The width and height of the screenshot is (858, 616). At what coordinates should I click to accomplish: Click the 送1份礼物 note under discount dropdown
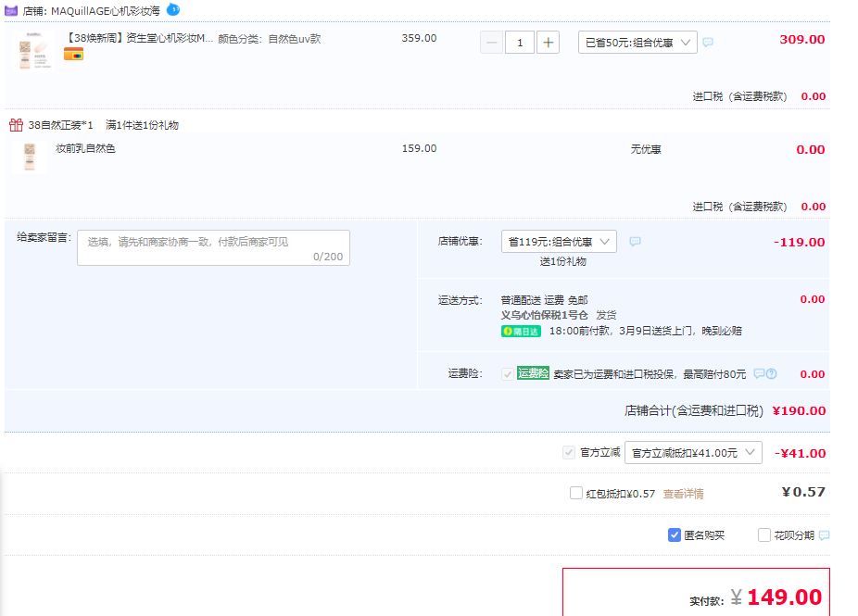[x=563, y=261]
